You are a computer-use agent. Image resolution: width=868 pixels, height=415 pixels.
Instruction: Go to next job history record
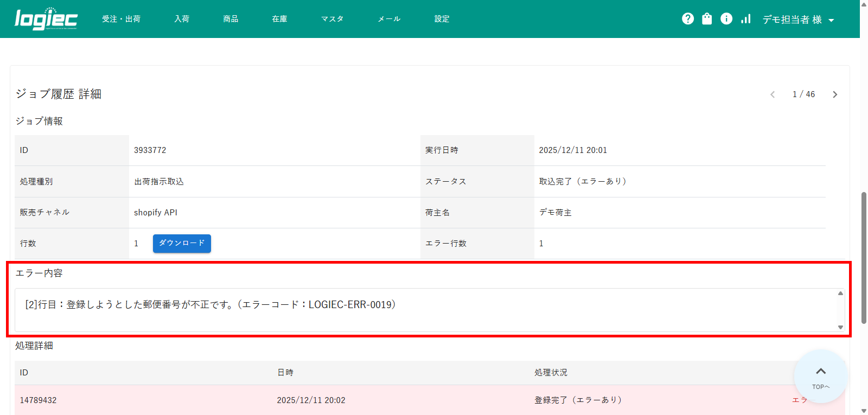835,94
